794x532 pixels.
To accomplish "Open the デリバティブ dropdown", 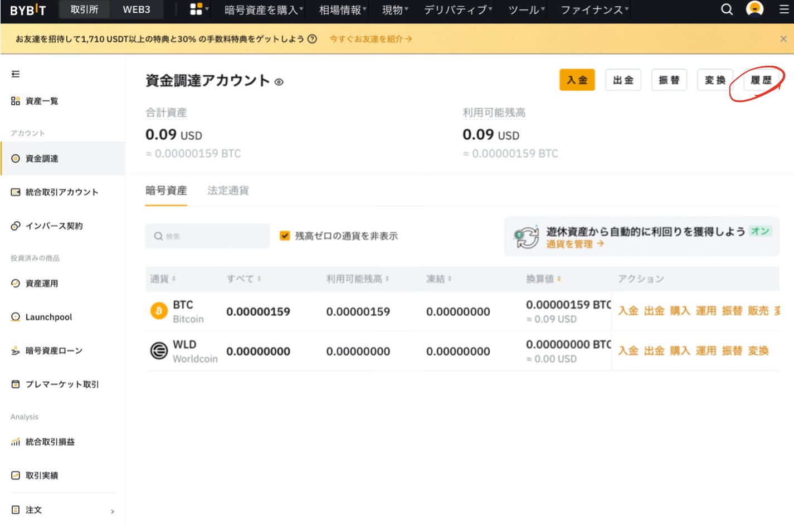I will [x=455, y=9].
